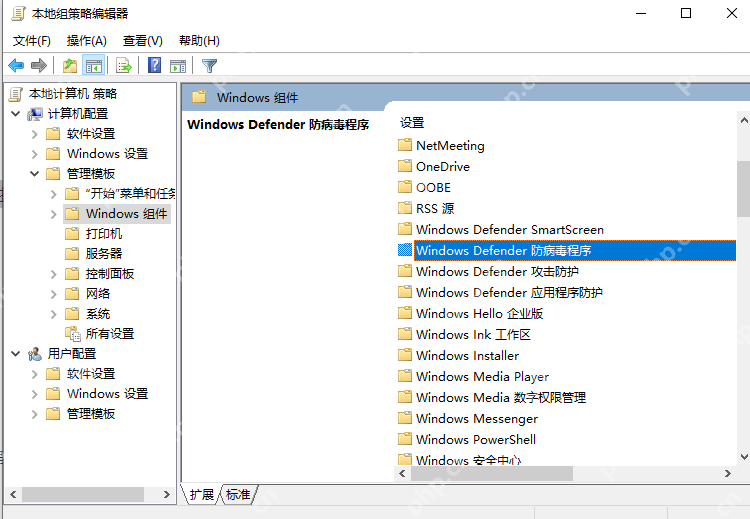Click the 设置 column header
The height and width of the screenshot is (519, 750).
point(412,123)
